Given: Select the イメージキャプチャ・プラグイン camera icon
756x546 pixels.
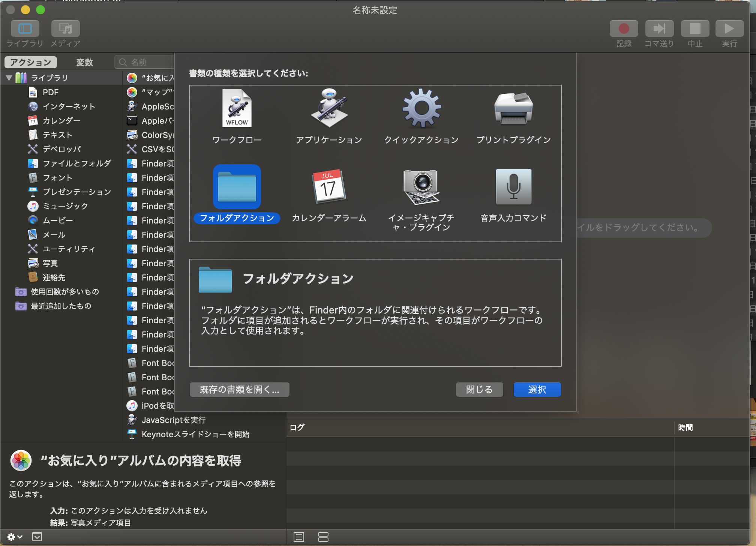Looking at the screenshot, I should pyautogui.click(x=421, y=187).
